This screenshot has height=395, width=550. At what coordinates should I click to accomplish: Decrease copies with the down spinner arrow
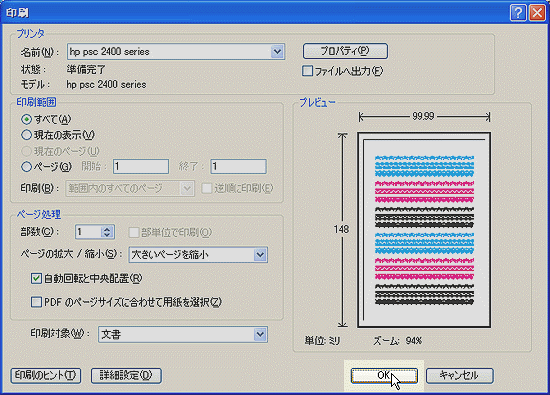[x=107, y=235]
